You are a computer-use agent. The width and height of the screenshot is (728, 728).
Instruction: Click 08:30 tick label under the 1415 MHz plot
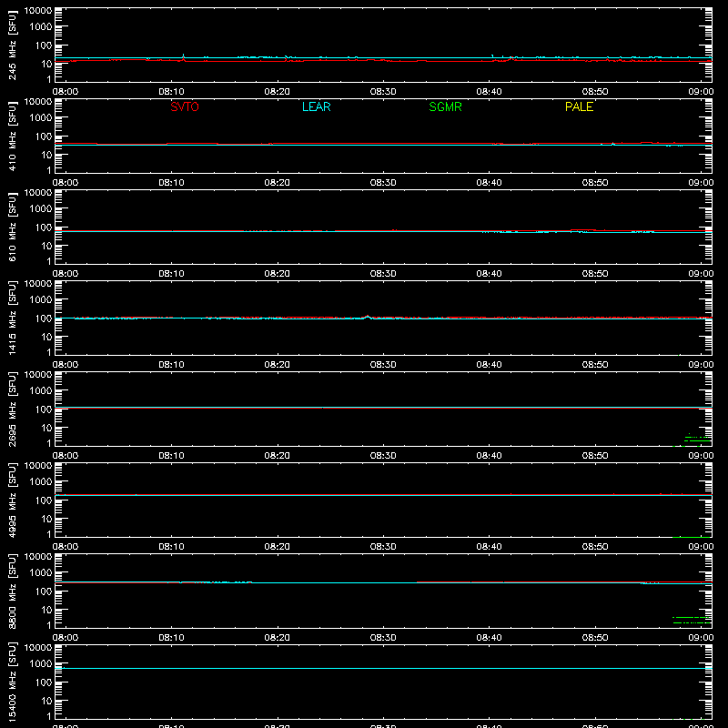coord(383,365)
